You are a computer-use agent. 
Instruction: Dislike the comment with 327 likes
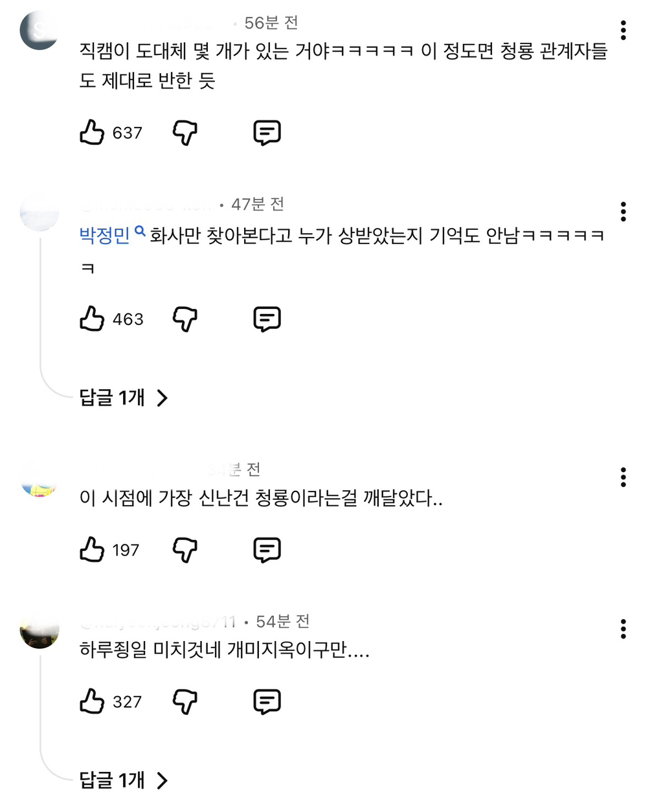click(x=185, y=701)
